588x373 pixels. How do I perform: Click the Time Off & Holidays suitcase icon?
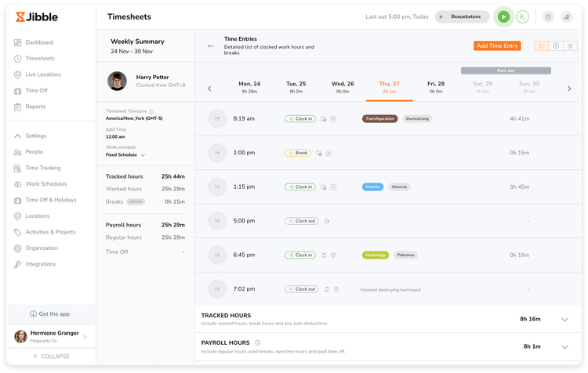pyautogui.click(x=17, y=200)
